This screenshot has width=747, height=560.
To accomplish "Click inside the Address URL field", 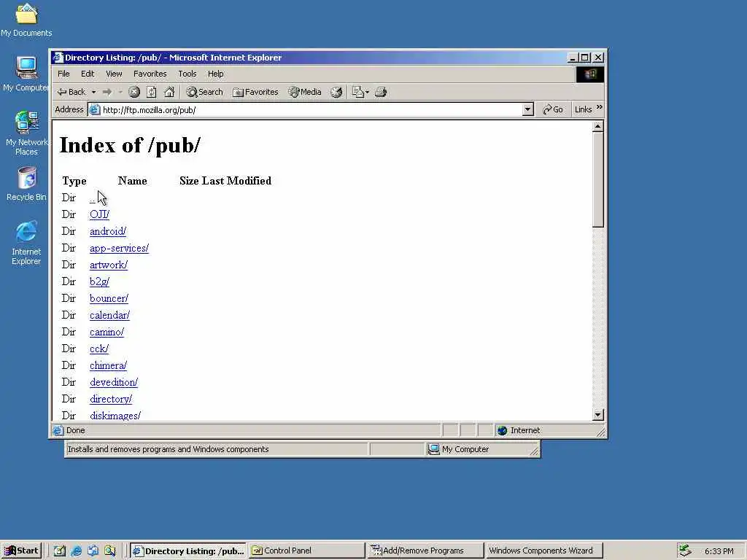I will (x=312, y=110).
